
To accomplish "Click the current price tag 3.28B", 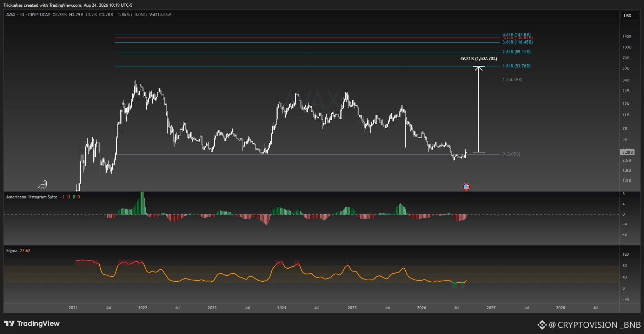I will pos(627,152).
